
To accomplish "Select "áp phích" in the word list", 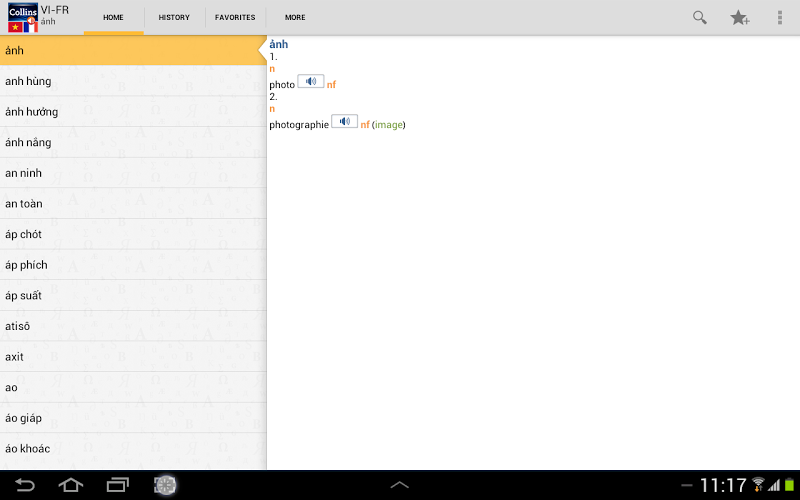I will pyautogui.click(x=133, y=264).
